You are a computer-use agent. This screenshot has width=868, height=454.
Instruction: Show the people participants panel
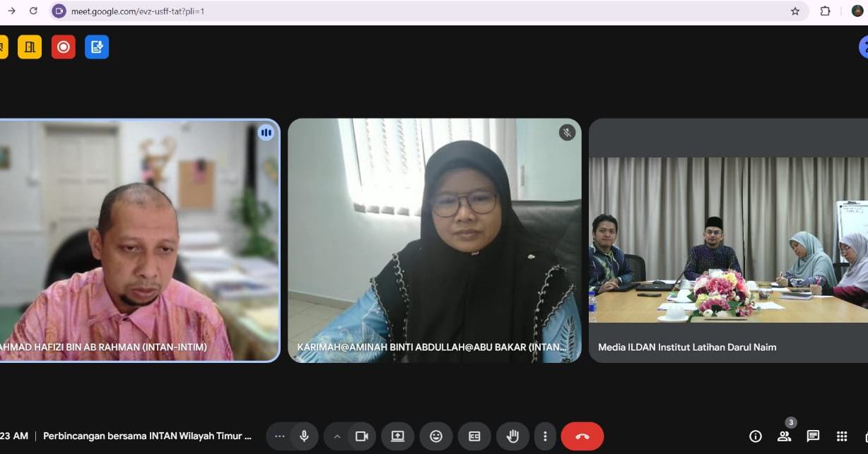point(784,436)
